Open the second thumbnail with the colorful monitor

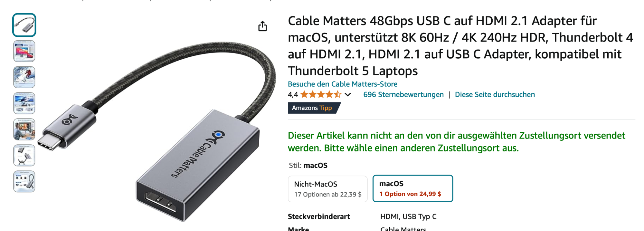click(x=24, y=51)
